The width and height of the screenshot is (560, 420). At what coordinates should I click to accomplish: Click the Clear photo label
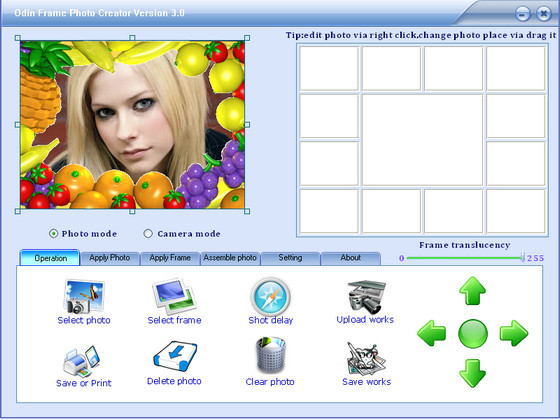tap(270, 382)
